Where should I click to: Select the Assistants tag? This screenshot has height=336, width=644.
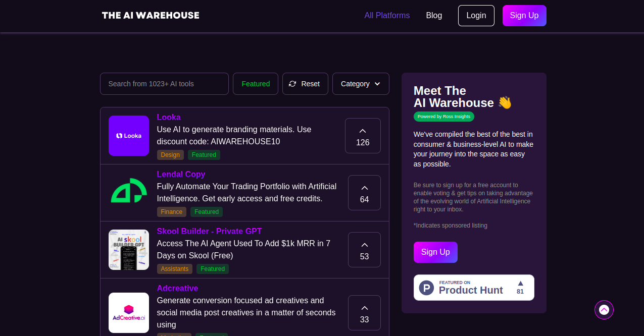[x=175, y=269]
